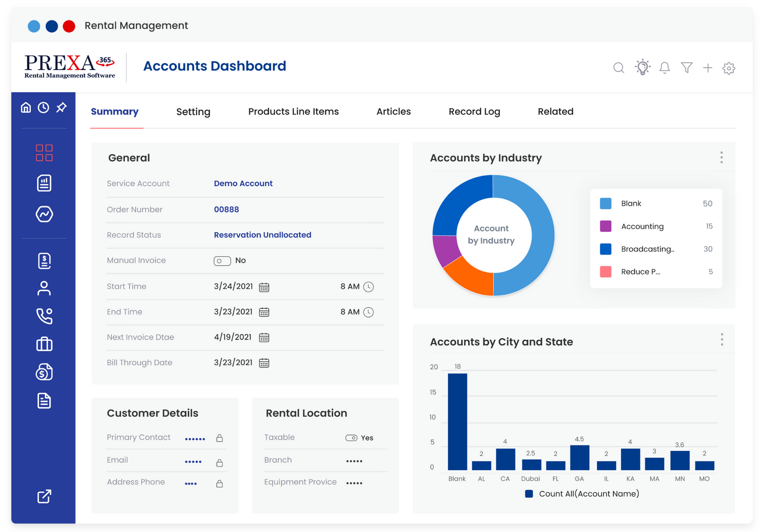764x532 pixels.
Task: Open the analytics chart icon in sidebar
Action: (43, 215)
